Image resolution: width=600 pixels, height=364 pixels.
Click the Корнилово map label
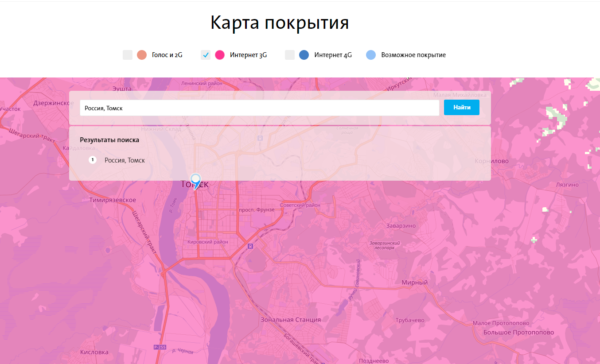tap(491, 161)
